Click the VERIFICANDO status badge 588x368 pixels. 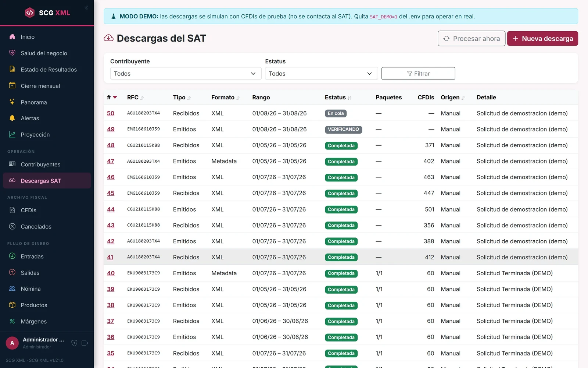343,130
